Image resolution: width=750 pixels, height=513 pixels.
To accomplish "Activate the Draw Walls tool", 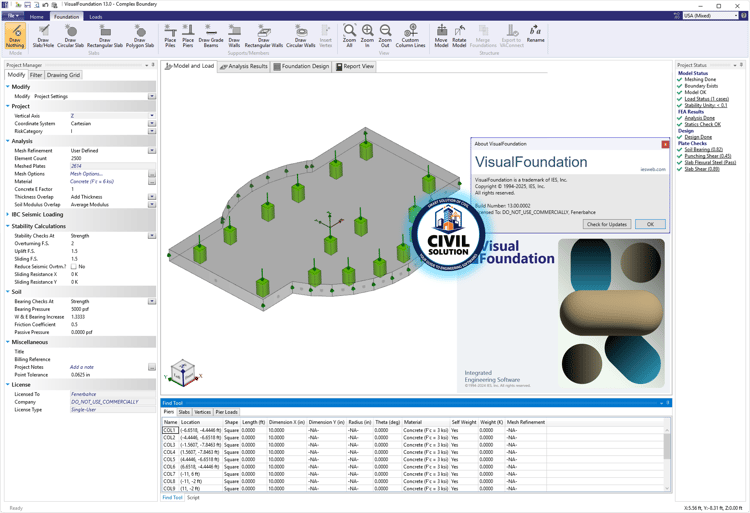I will (234, 36).
